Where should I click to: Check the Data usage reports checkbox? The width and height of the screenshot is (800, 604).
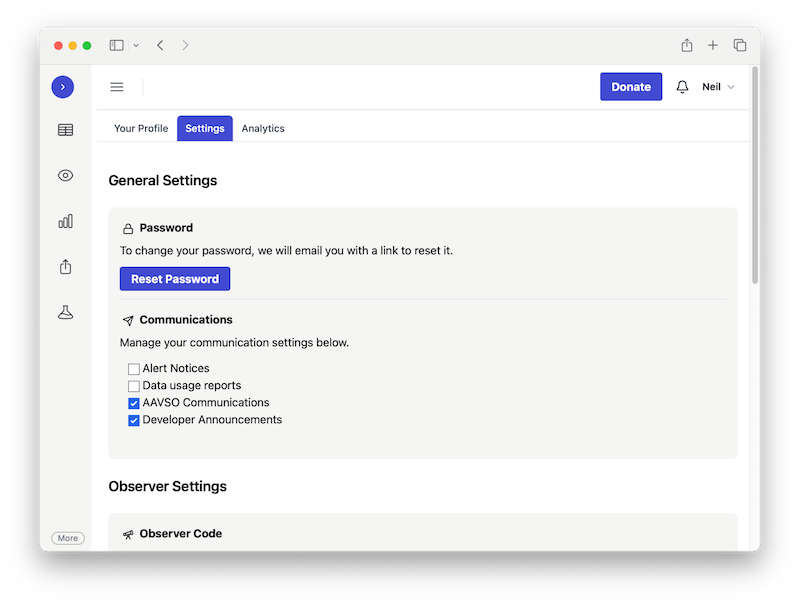(134, 386)
